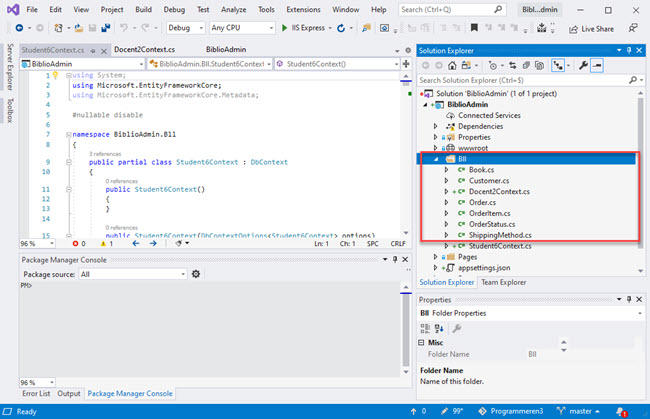The image size is (650, 419).
Task: Open the IIS Express target dropdown arrow
Action: [330, 28]
